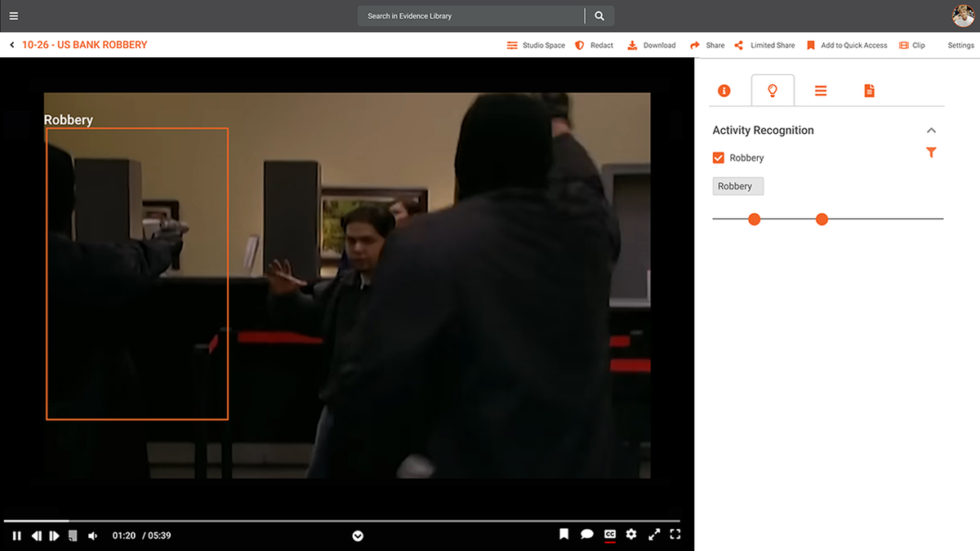Open the hamburger navigation menu
The height and width of the screenshot is (551, 980).
[x=13, y=16]
